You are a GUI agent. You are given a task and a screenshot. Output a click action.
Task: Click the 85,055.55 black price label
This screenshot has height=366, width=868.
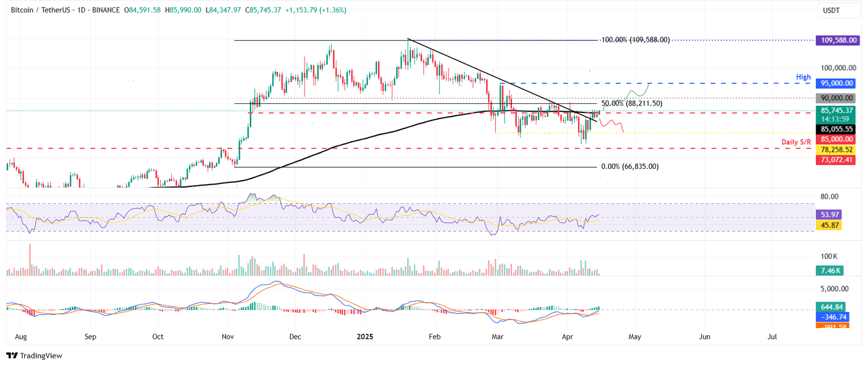(836, 129)
